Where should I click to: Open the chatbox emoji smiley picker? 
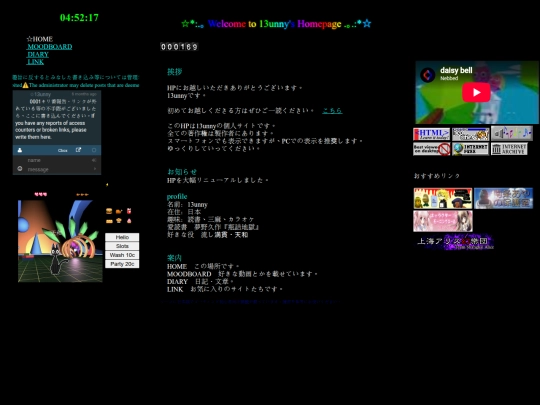pos(20,169)
